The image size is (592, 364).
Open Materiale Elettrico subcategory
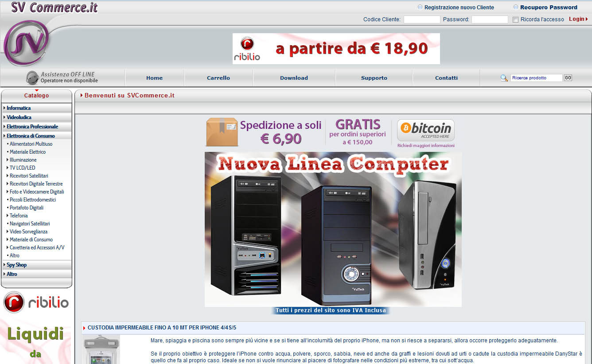click(27, 152)
